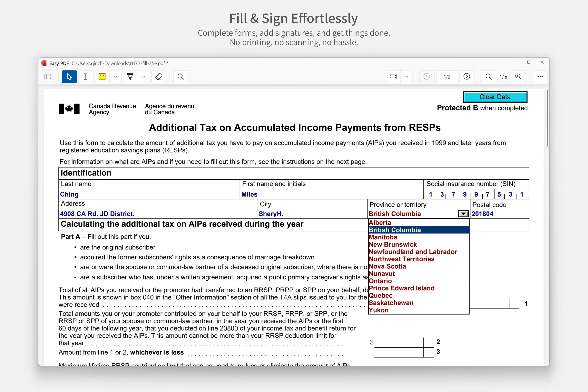Maximize the Easy PDF window
The width and height of the screenshot is (588, 392).
pyautogui.click(x=529, y=62)
